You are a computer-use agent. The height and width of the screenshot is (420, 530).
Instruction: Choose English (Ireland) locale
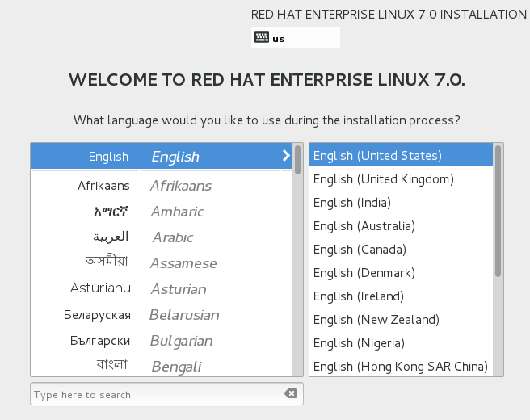point(402,296)
